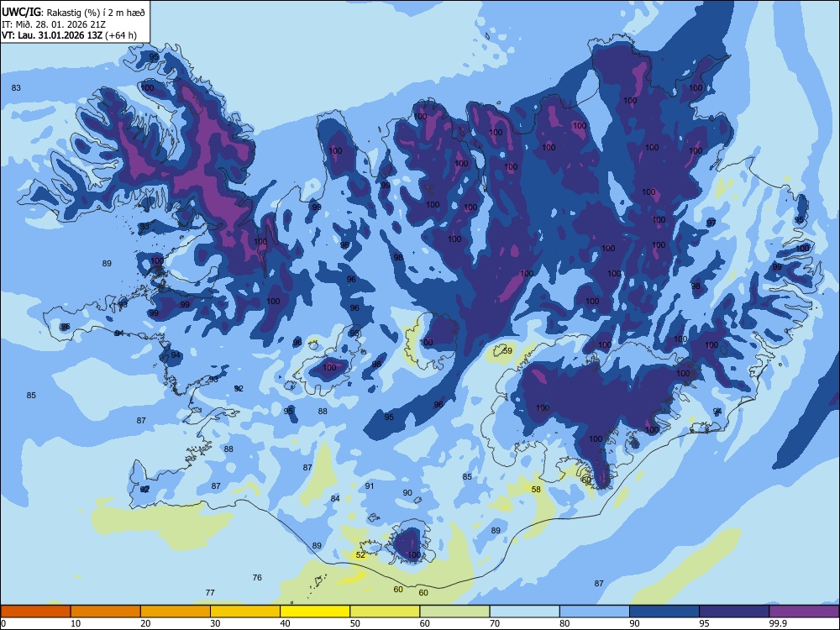Click the legend tick label 30
Screen dimensions: 840x630
point(215,623)
